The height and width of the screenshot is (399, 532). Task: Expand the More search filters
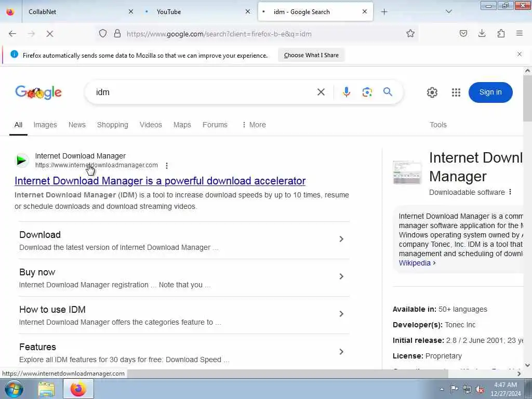(x=254, y=125)
